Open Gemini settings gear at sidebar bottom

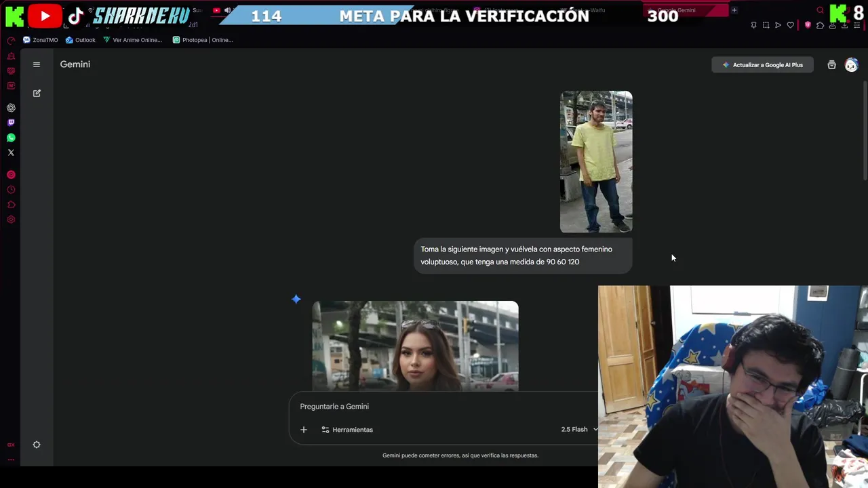tap(37, 445)
